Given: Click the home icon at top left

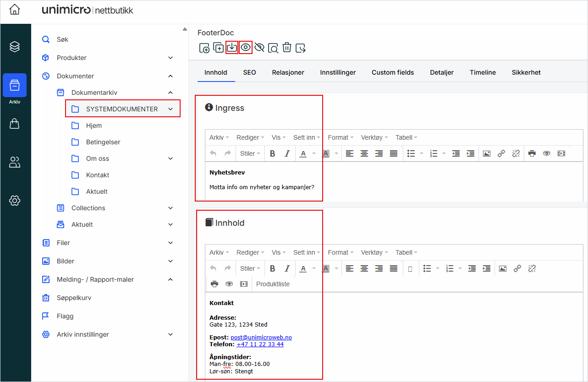Looking at the screenshot, I should (x=15, y=10).
